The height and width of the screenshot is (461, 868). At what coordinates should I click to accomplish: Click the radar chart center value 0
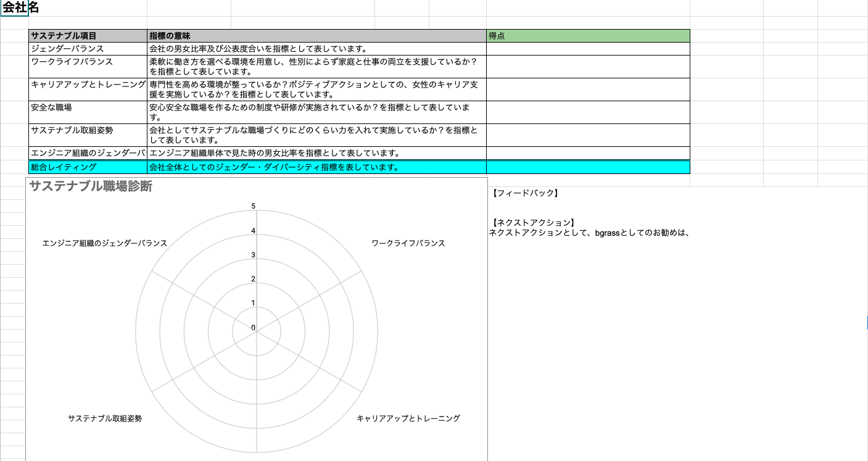tap(253, 328)
